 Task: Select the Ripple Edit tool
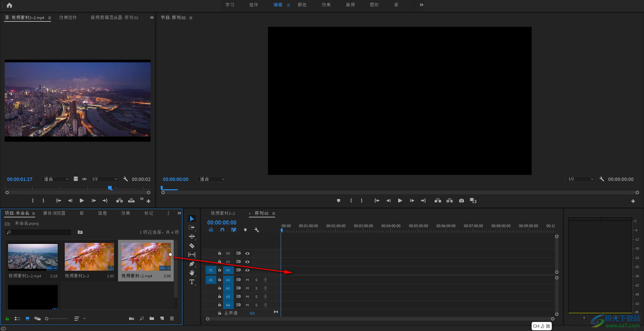pyautogui.click(x=192, y=237)
